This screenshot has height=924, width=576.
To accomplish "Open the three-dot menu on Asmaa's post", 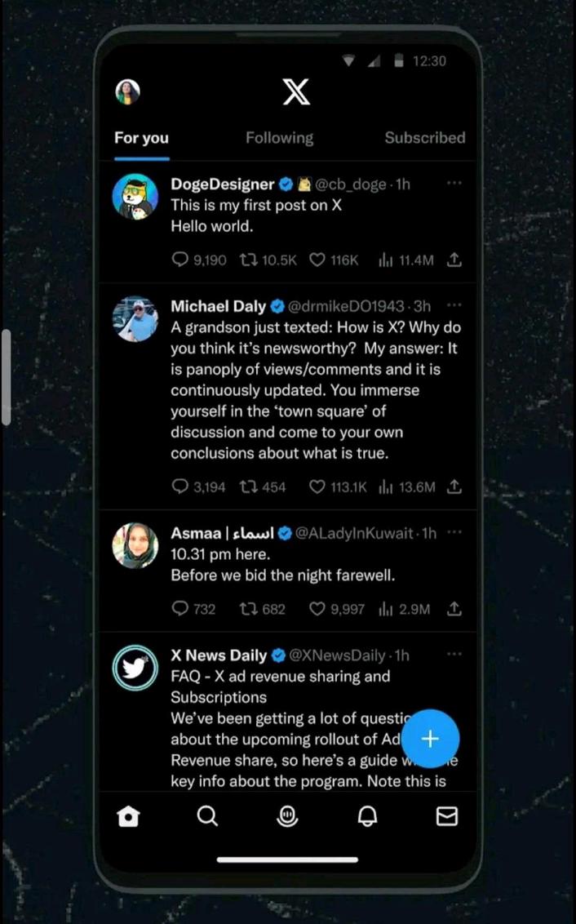I will click(454, 532).
